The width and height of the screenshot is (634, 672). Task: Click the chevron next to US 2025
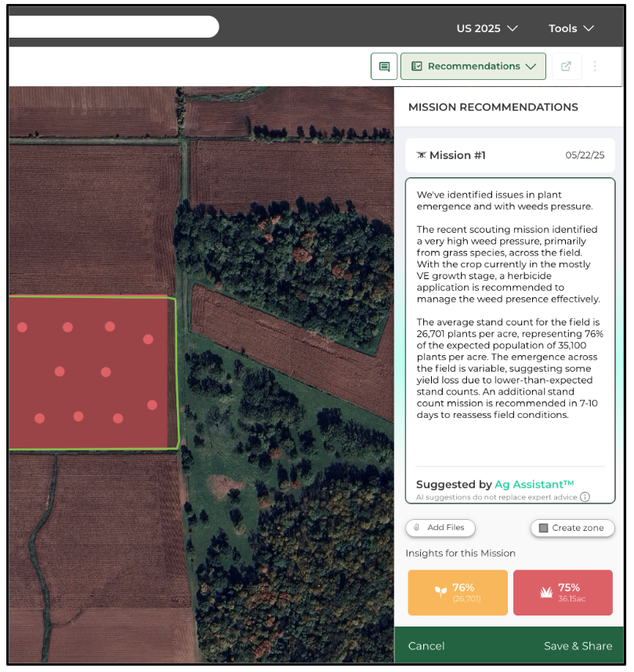pyautogui.click(x=513, y=28)
